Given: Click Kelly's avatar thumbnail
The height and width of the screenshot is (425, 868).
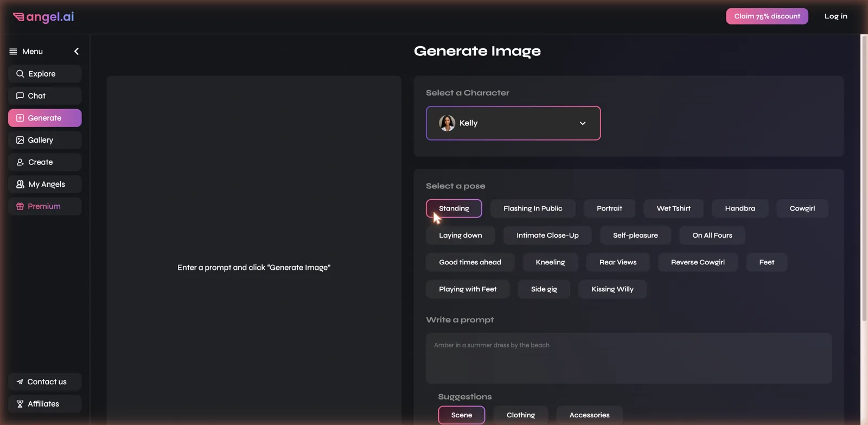Looking at the screenshot, I should [x=447, y=123].
